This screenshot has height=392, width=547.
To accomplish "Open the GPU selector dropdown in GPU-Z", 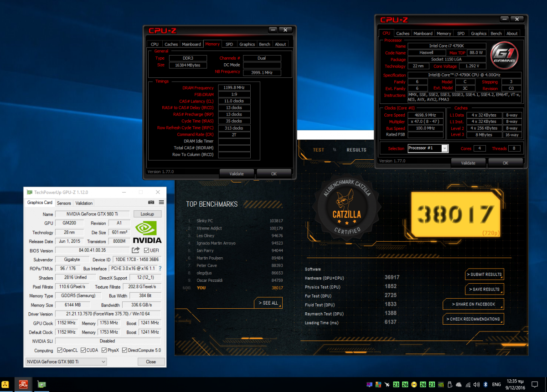I will [66, 361].
